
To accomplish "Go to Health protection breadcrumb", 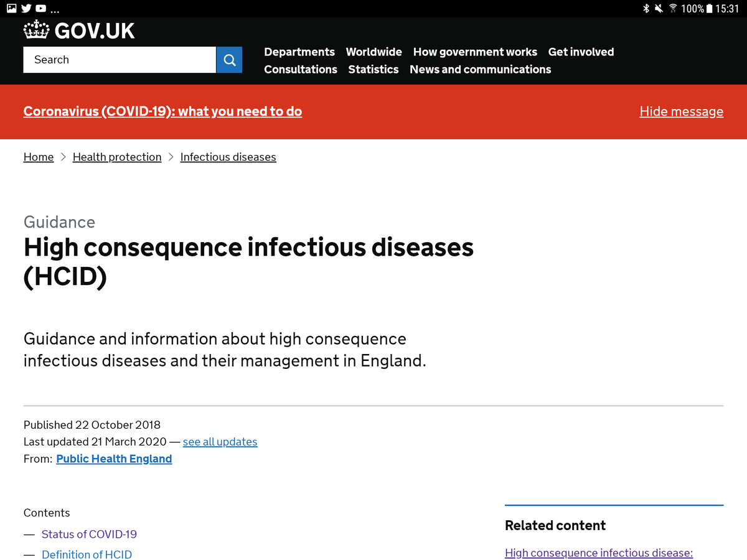I will point(117,157).
